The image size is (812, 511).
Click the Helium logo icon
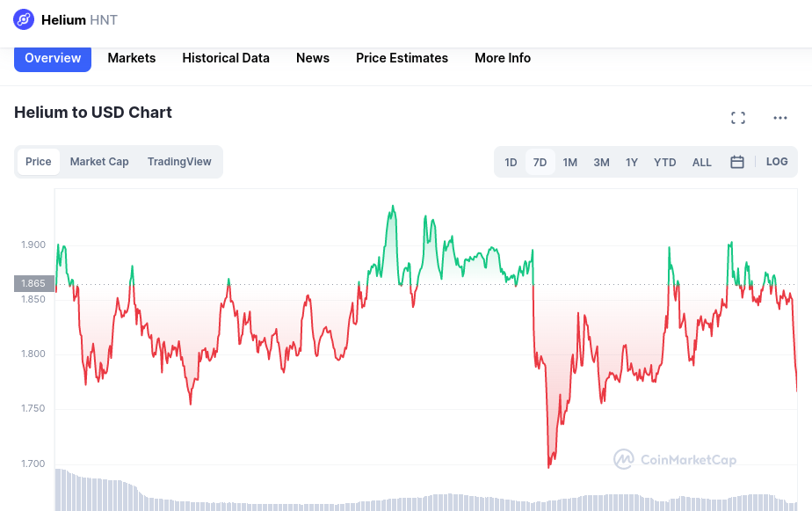[x=24, y=19]
